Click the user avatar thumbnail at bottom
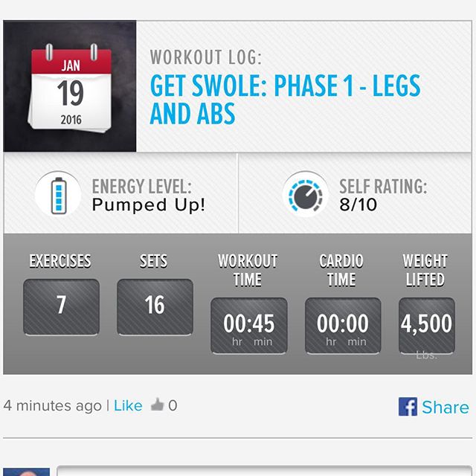This screenshot has width=476, height=476. point(27,472)
